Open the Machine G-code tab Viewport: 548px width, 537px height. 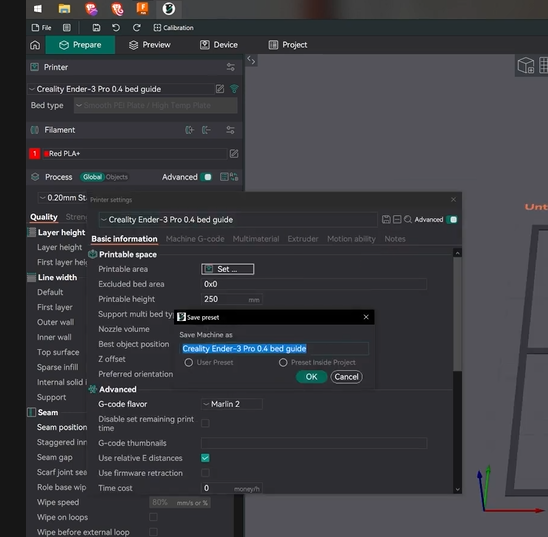[x=195, y=239]
